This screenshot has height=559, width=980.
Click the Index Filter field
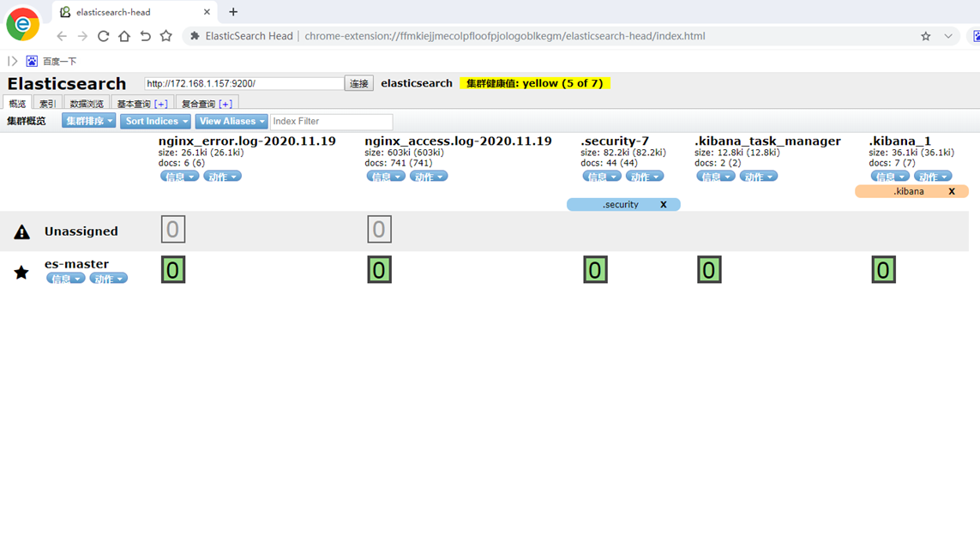pyautogui.click(x=331, y=121)
